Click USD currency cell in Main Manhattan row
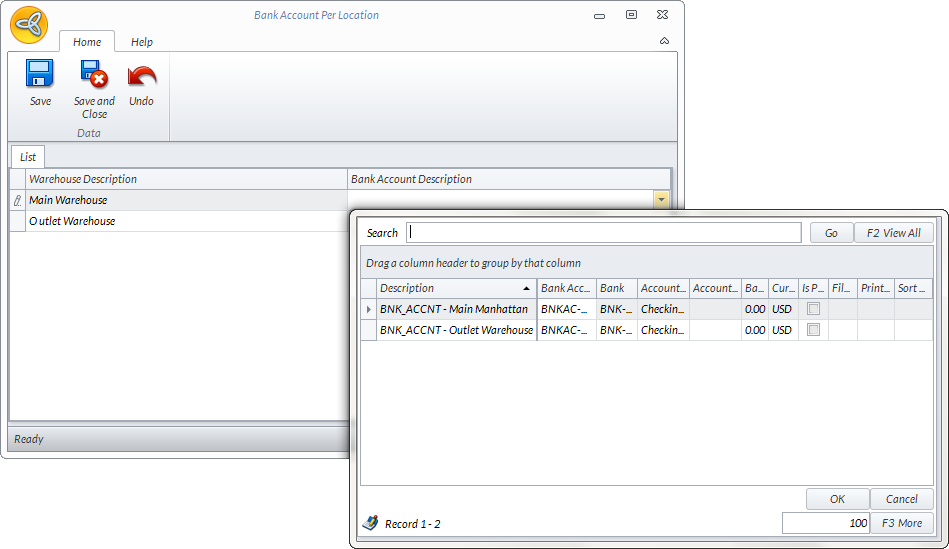This screenshot has height=549, width=949. pyautogui.click(x=783, y=309)
